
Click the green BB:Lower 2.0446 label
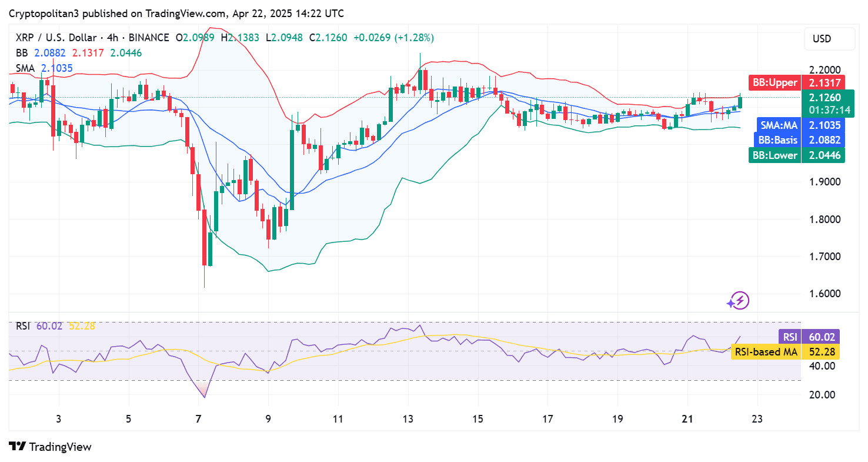point(774,155)
